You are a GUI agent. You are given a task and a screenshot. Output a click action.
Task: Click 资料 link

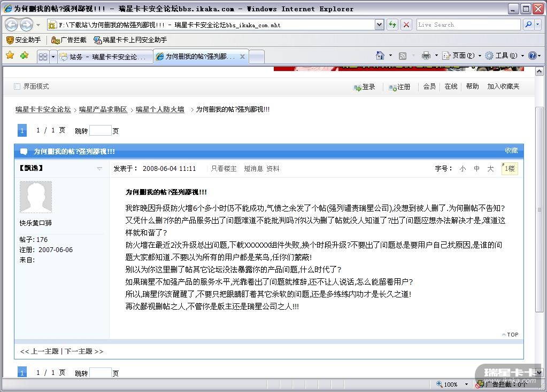click(273, 169)
